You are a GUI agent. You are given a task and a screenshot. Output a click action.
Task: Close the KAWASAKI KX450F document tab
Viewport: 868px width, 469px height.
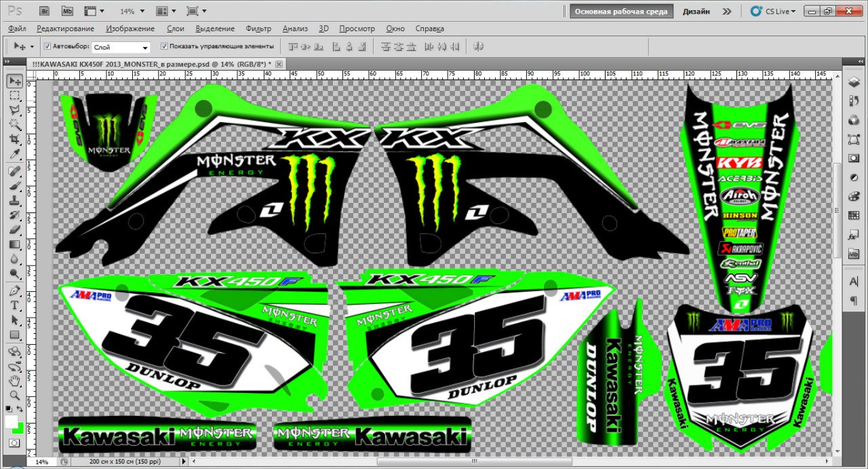point(279,64)
